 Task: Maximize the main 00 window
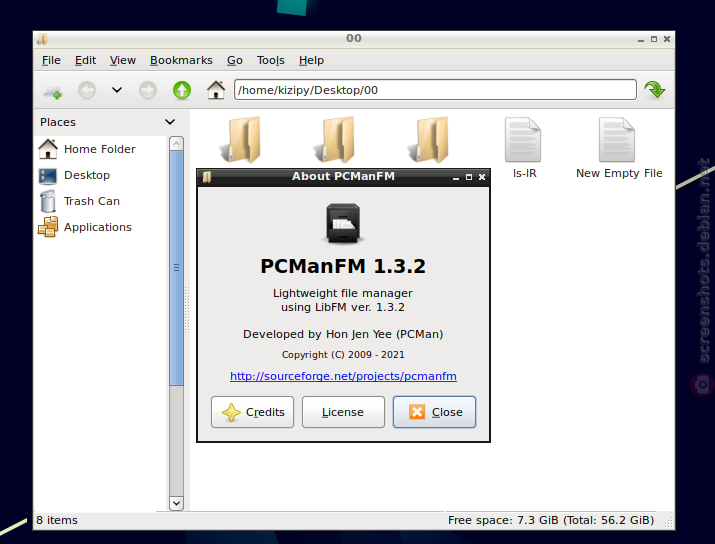tap(654, 39)
